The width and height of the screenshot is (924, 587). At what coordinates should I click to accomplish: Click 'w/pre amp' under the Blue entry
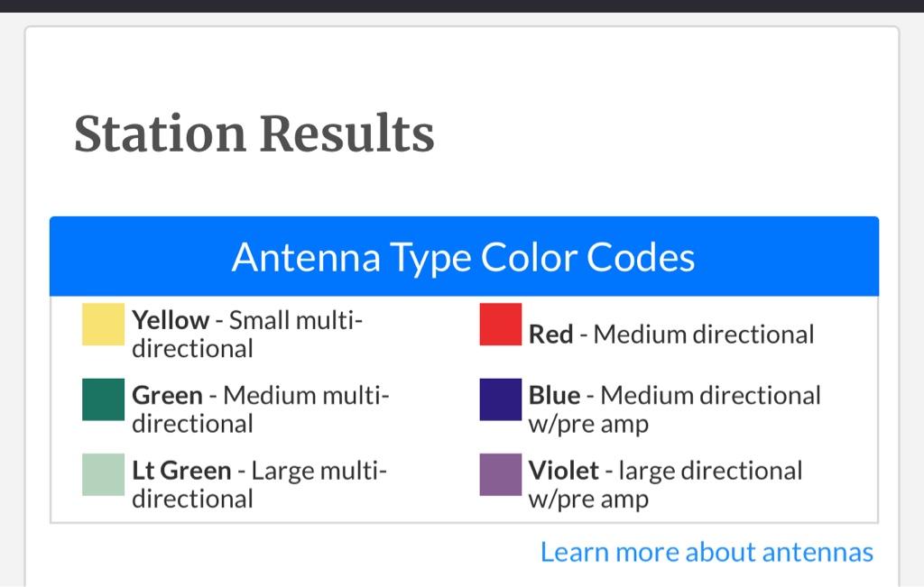coord(588,425)
